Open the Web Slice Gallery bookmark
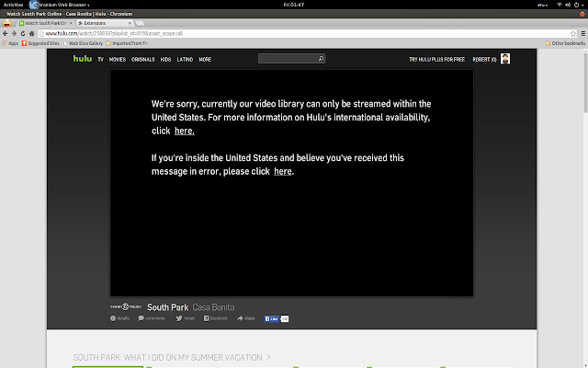Image resolution: width=588 pixels, height=368 pixels. 83,43
